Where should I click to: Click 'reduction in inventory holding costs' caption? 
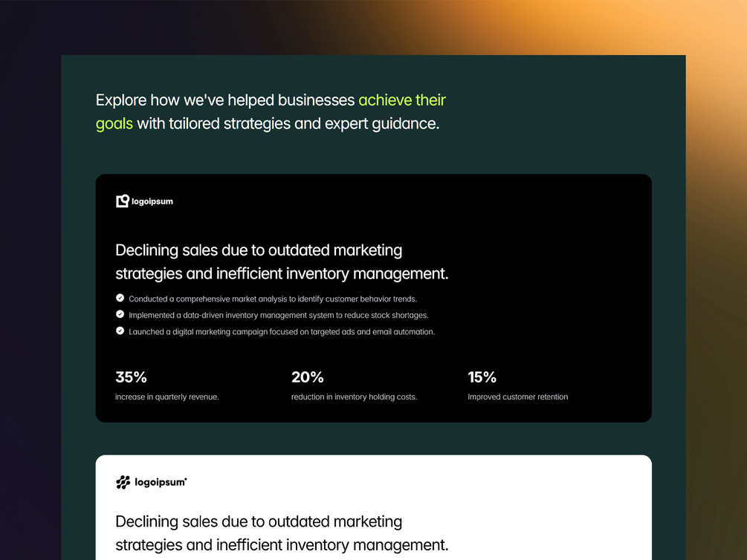354,397
